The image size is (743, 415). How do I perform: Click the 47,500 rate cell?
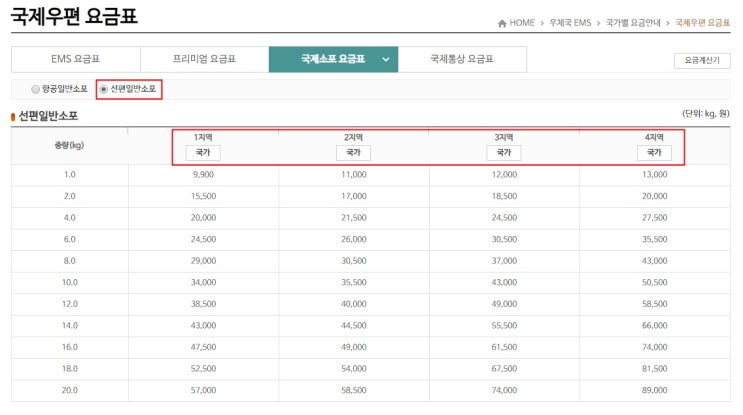click(x=203, y=347)
